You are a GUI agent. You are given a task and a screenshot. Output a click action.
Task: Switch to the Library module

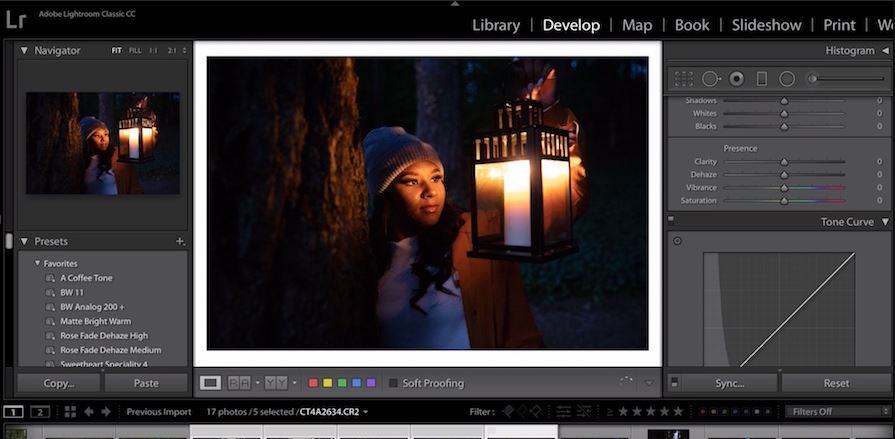[x=496, y=25]
